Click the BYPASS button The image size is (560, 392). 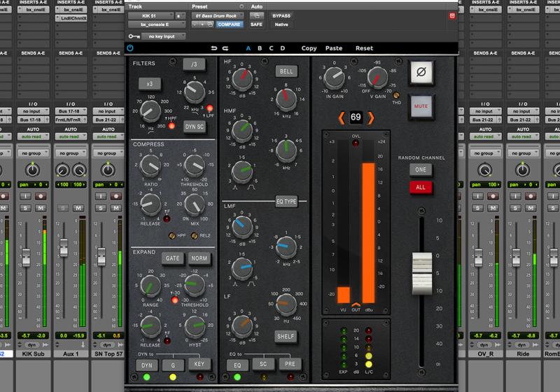point(281,15)
